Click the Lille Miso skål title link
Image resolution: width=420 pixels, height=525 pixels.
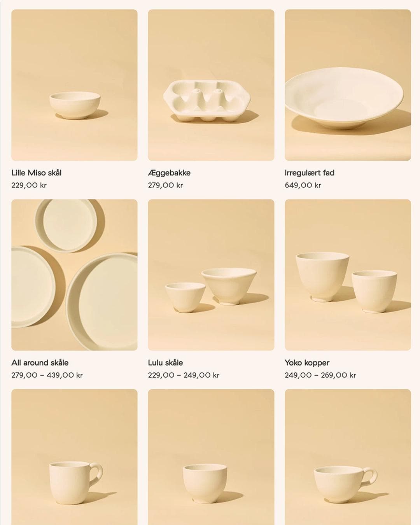pyautogui.click(x=37, y=173)
